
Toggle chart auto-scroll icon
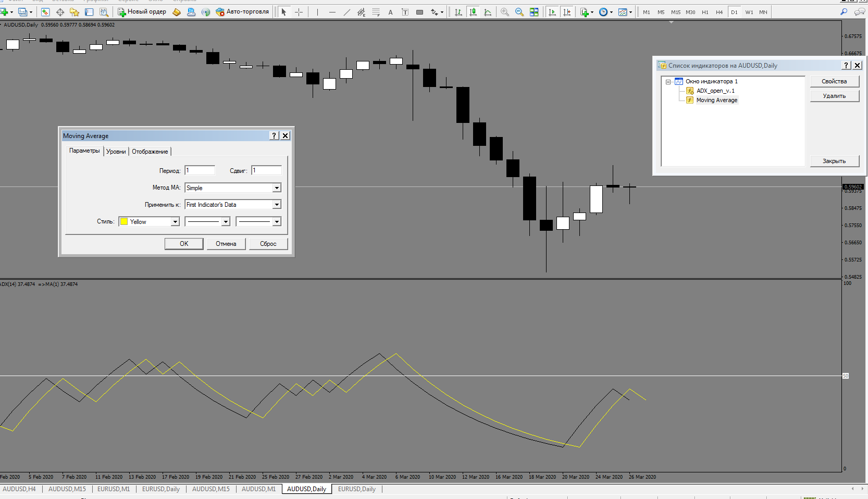(552, 12)
